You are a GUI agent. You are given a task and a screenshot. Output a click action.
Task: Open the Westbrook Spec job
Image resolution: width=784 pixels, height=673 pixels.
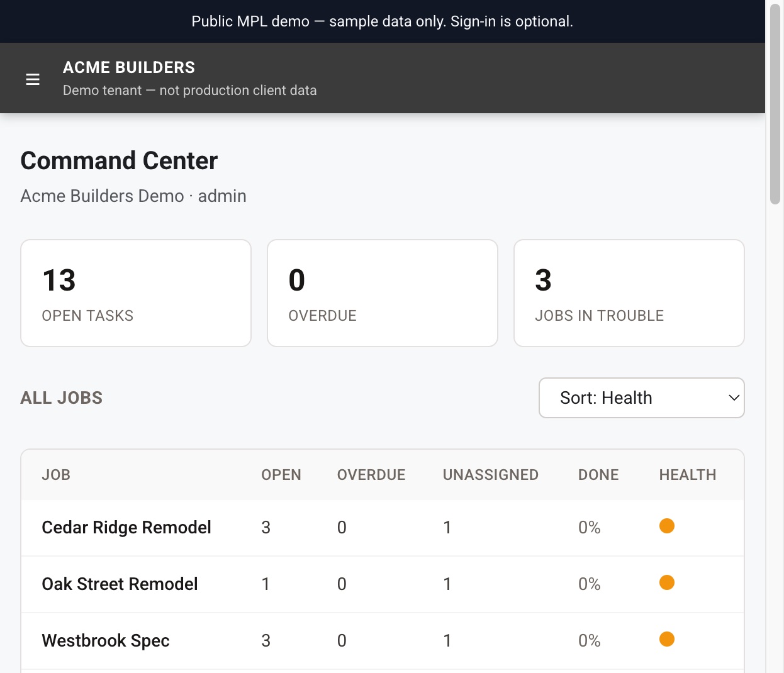[106, 640]
